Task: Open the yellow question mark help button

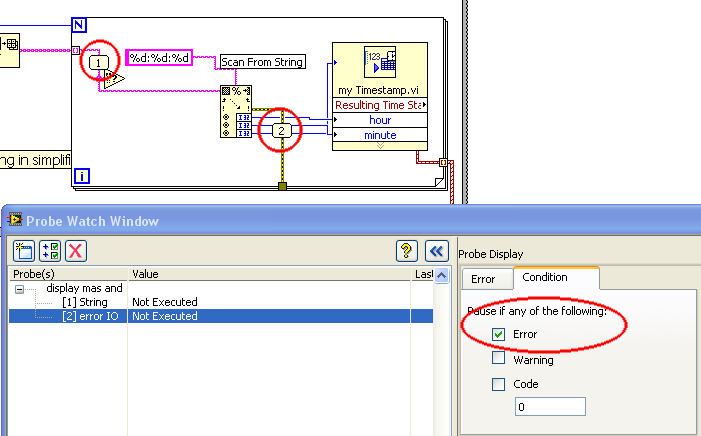Action: (407, 250)
